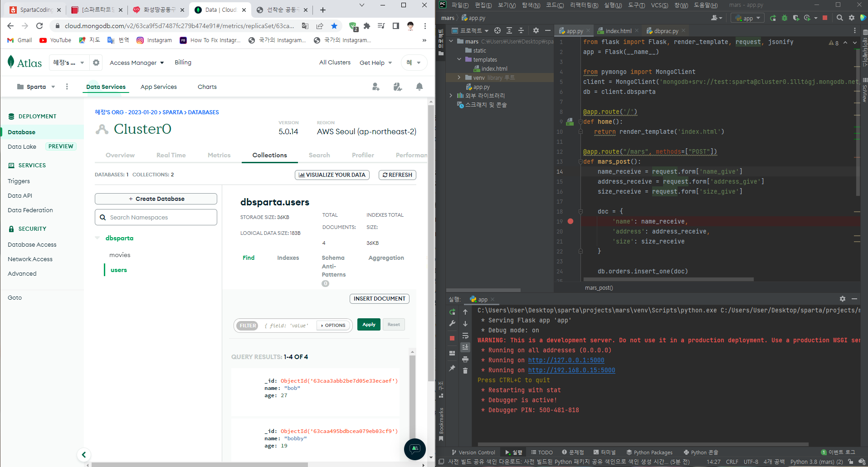Stop the running app from PyCharm's top toolbar

point(825,18)
